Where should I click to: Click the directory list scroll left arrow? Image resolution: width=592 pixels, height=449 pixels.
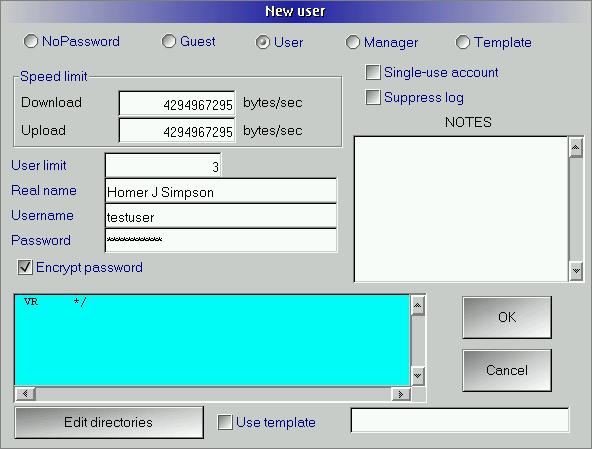click(25, 394)
